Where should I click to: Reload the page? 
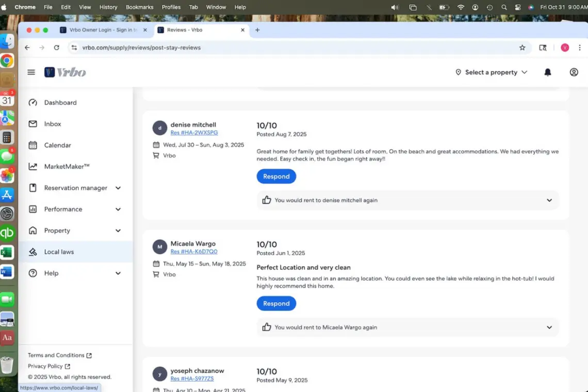pos(57,47)
